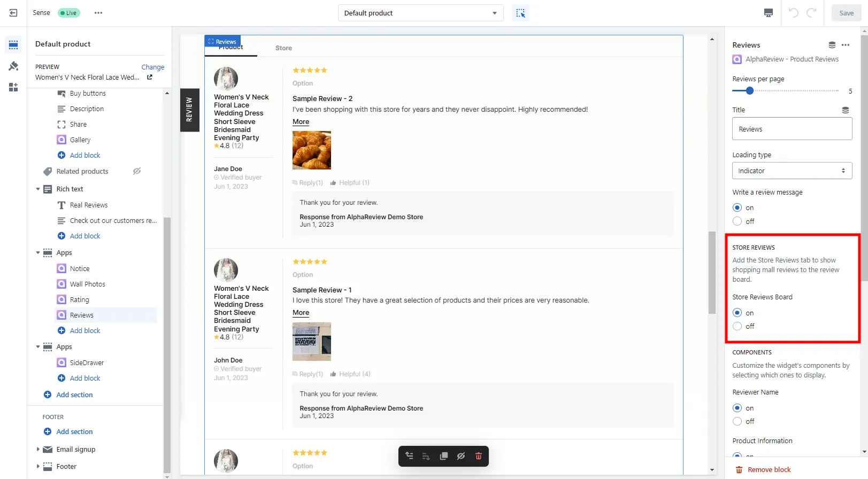868x479 pixels.
Task: Open the theme actions ellipsis menu beside Live
Action: point(98,13)
